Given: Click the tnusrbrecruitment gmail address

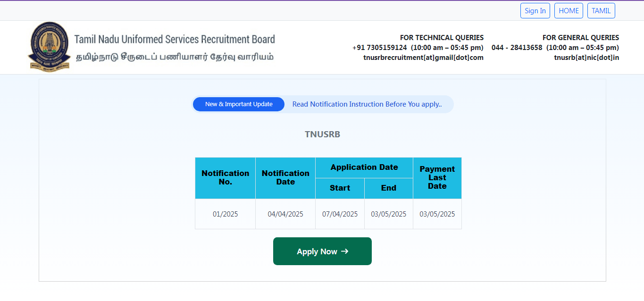Looking at the screenshot, I should click(x=423, y=58).
